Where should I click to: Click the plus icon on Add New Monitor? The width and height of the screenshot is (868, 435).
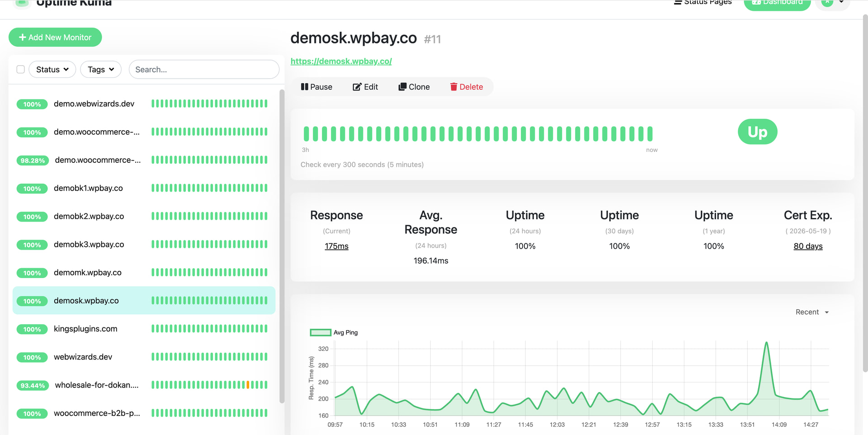pyautogui.click(x=22, y=38)
